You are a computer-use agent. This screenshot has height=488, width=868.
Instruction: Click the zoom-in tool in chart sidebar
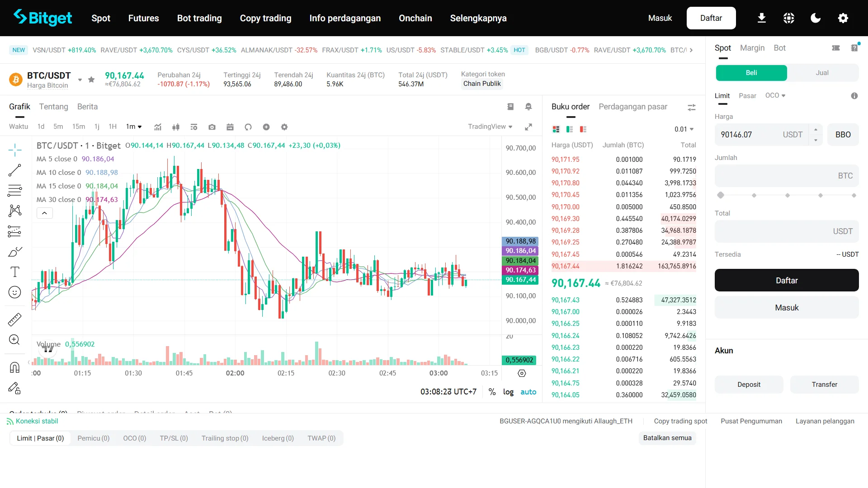click(x=14, y=340)
